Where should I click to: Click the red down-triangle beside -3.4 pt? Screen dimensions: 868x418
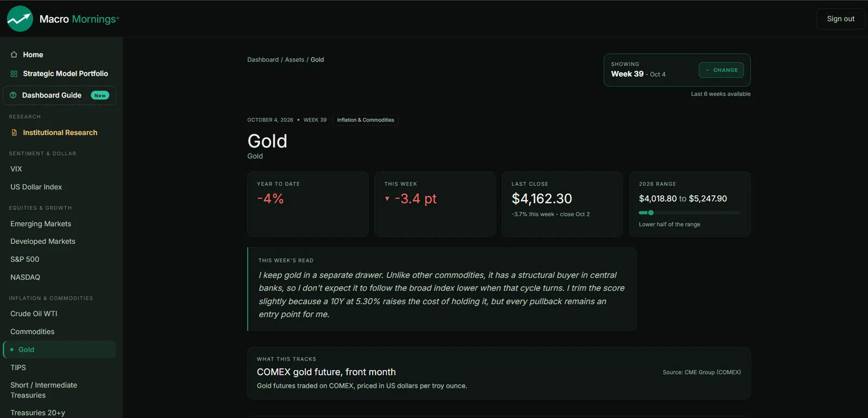pos(387,199)
